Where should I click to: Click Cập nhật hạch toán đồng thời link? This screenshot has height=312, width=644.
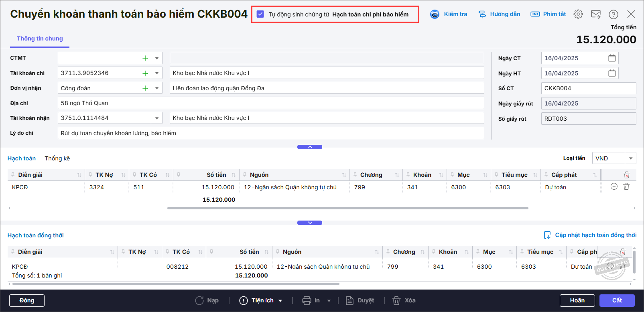coord(596,235)
